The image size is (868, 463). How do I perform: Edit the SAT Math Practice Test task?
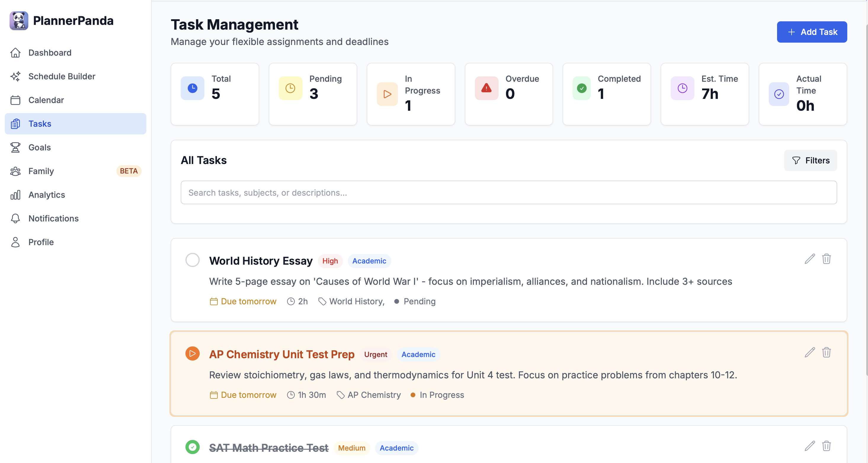click(810, 446)
